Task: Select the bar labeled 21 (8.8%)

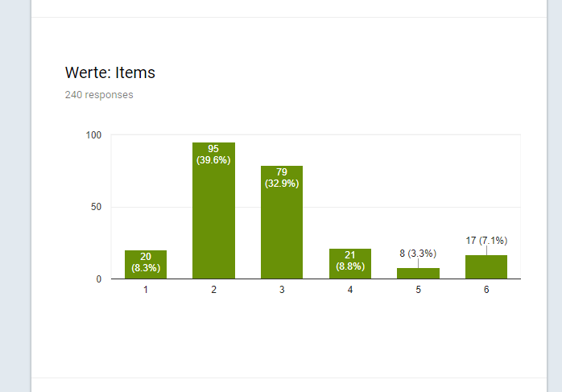Action: tap(350, 263)
